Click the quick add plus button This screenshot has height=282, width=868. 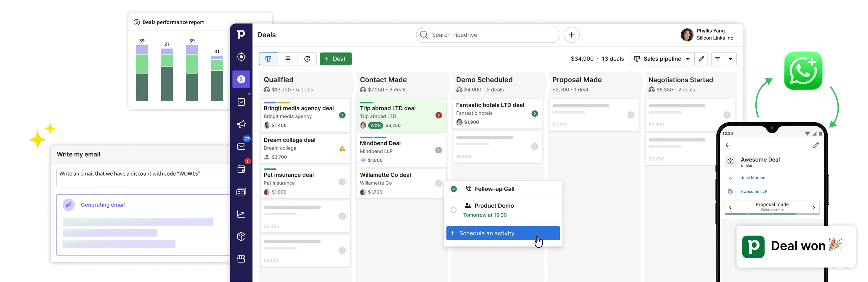click(x=571, y=35)
